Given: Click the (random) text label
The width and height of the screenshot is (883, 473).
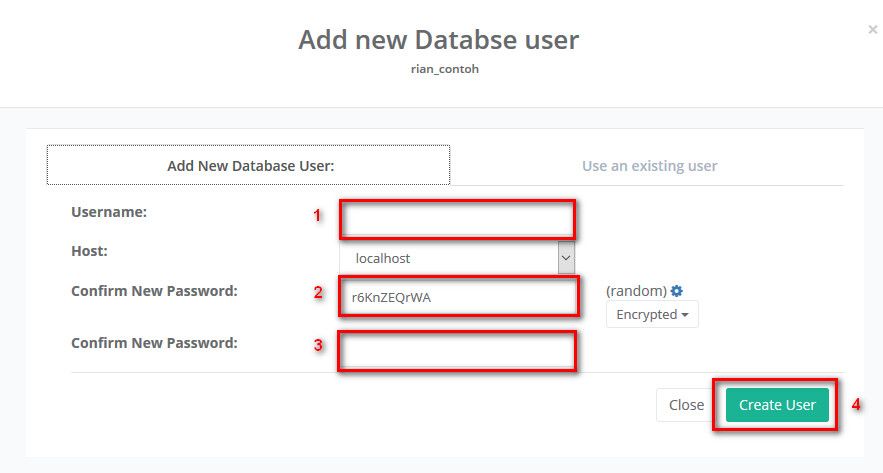Looking at the screenshot, I should pyautogui.click(x=636, y=291).
